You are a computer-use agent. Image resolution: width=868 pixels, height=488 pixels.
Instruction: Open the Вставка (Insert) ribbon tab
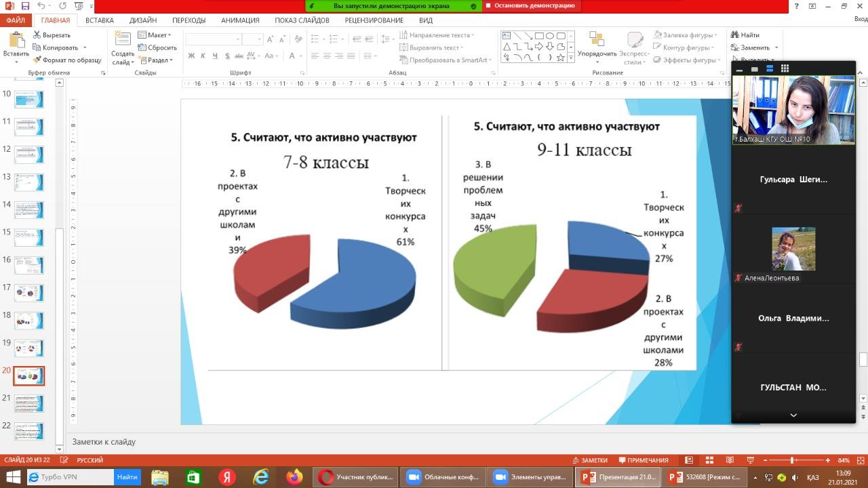click(x=100, y=20)
